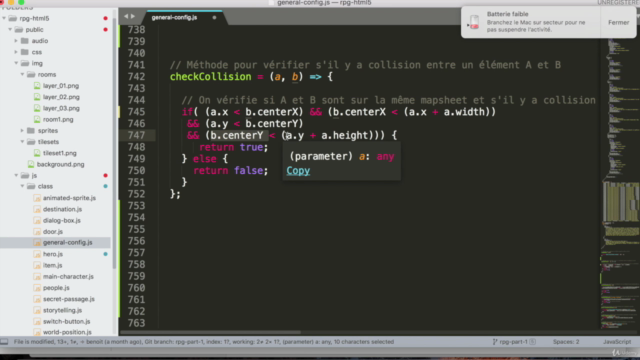Expand the css folder arrow
Screen dimensions: 640x360
click(x=16, y=52)
